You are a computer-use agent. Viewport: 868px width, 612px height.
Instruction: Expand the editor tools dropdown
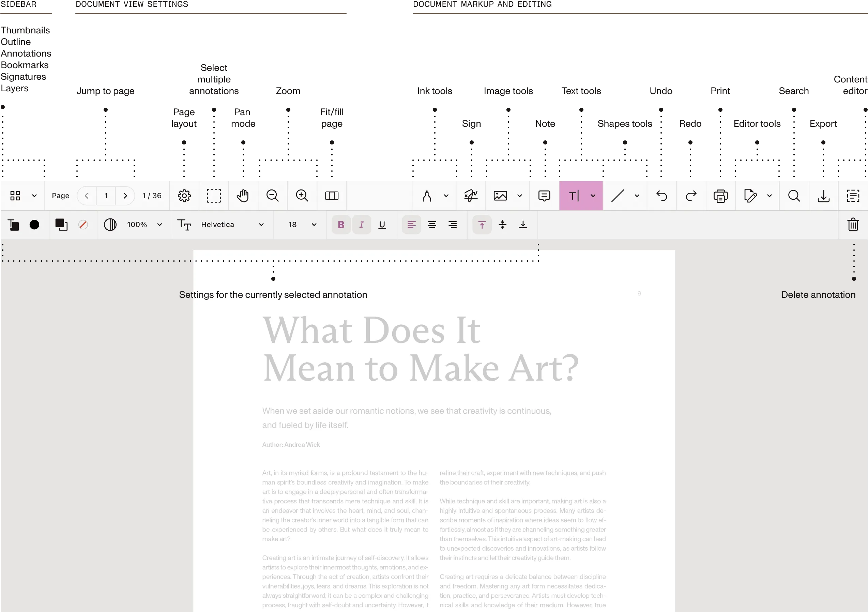pos(769,196)
